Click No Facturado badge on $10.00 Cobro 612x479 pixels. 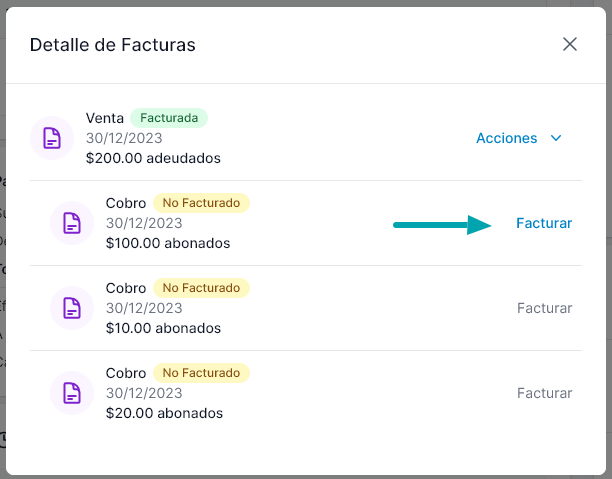[201, 288]
